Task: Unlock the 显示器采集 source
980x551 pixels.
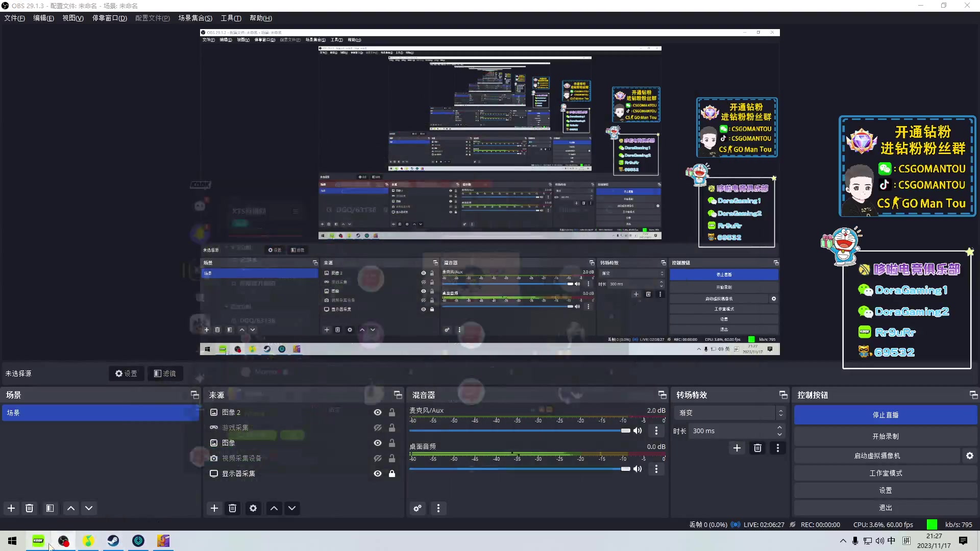Action: tap(392, 473)
